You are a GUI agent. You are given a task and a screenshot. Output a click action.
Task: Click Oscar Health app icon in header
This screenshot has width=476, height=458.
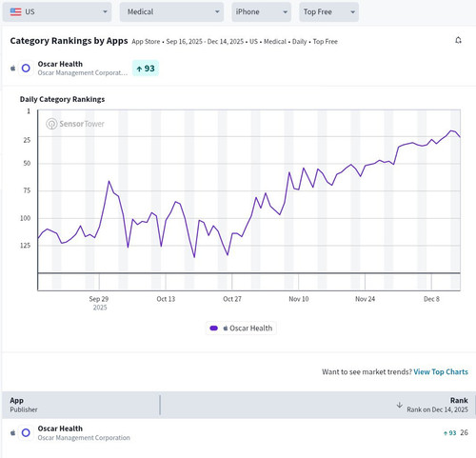pos(26,69)
